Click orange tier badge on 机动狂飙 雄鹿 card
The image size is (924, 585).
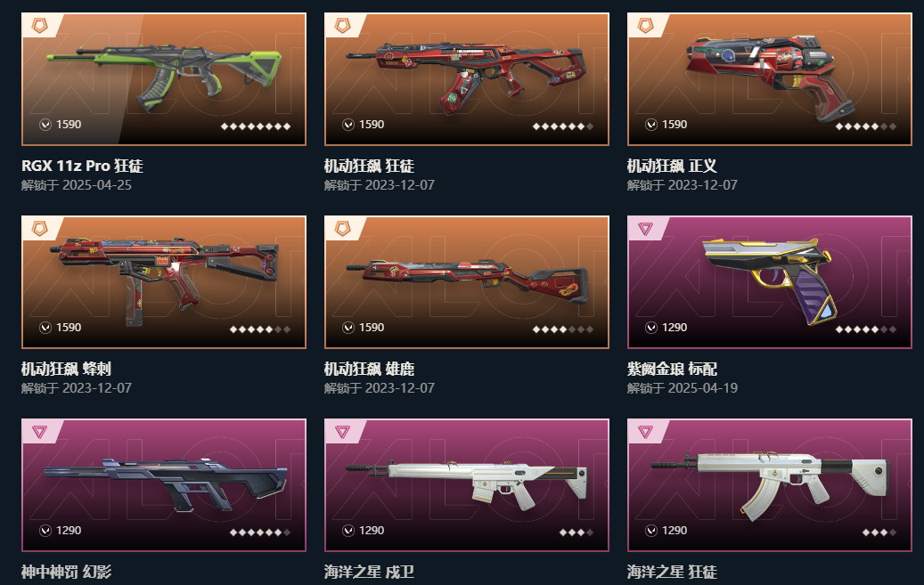click(342, 229)
